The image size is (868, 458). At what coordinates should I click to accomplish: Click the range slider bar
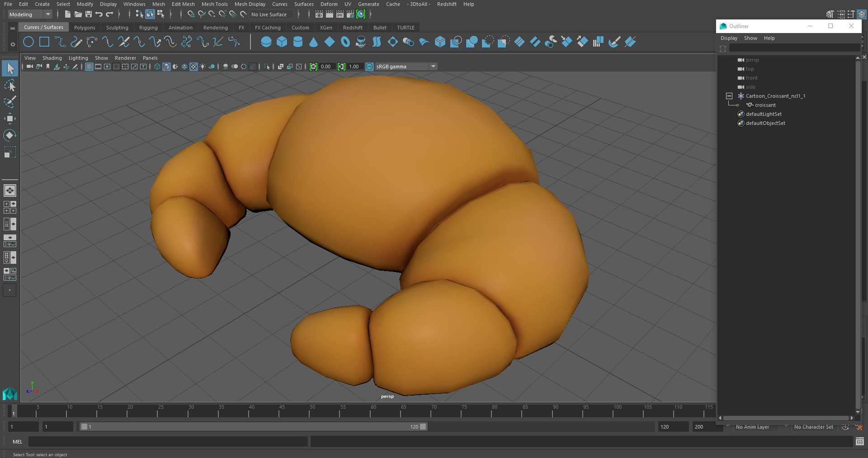tap(253, 427)
